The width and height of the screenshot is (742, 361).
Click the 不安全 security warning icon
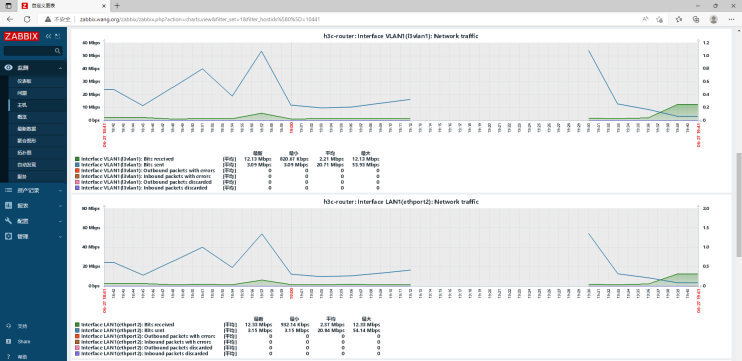[x=48, y=19]
